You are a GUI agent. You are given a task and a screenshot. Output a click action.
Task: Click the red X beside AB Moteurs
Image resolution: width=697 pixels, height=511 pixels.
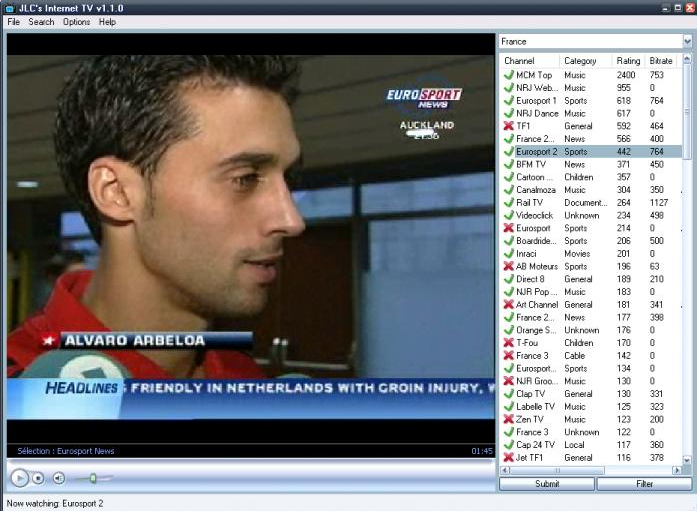click(x=509, y=266)
